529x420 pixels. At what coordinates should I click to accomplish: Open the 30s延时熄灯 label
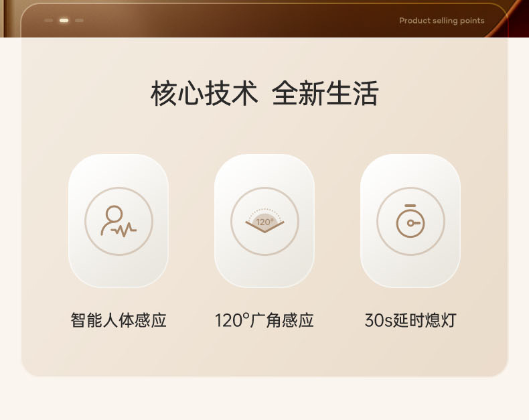coord(410,320)
